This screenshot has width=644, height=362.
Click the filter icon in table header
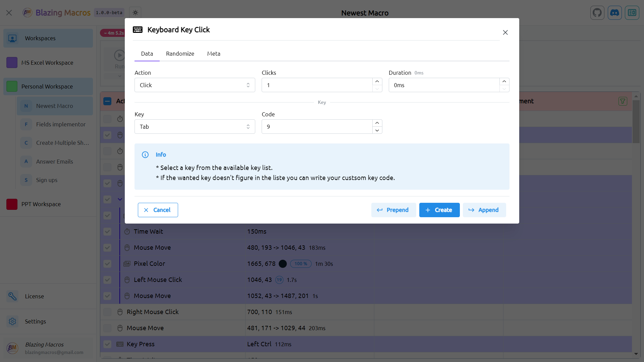click(623, 101)
